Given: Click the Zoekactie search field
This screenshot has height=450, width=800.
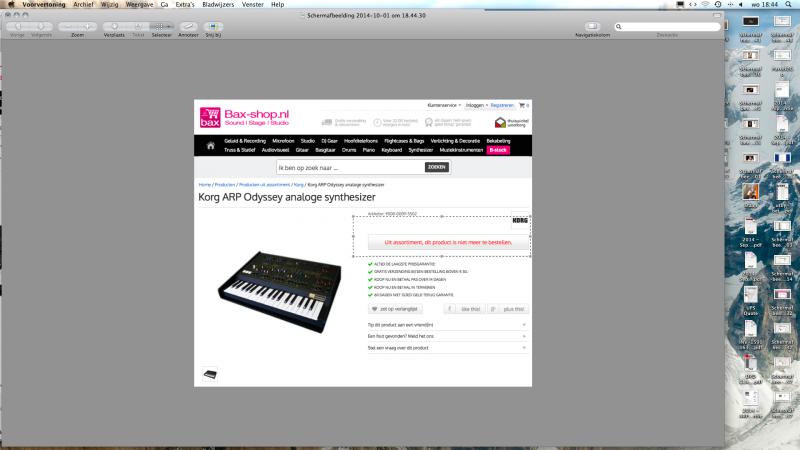Looking at the screenshot, I should [x=667, y=26].
